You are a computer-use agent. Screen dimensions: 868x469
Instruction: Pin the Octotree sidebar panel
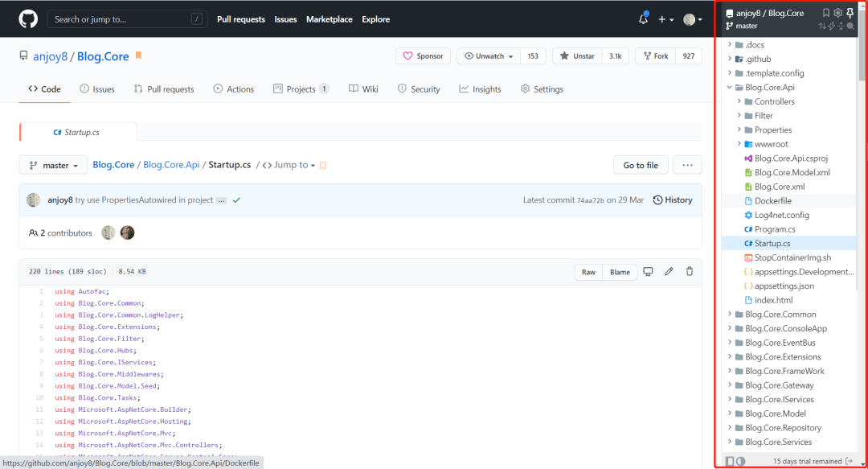[x=850, y=12]
